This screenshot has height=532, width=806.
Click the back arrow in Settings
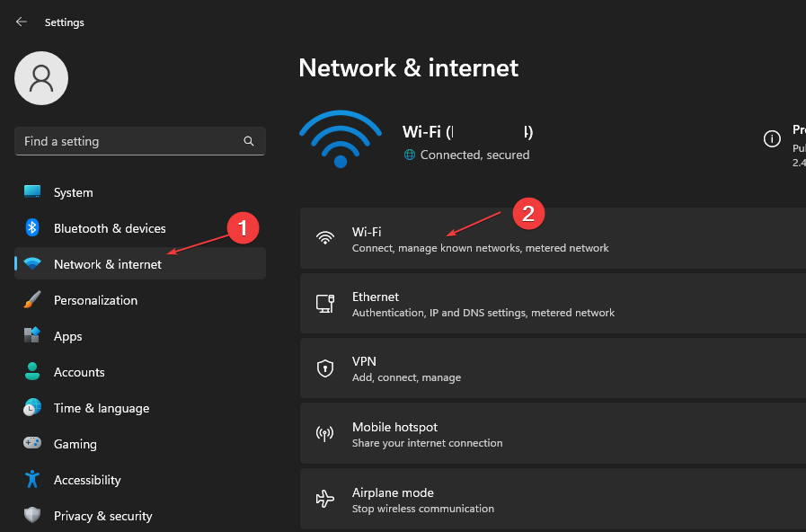pos(22,22)
